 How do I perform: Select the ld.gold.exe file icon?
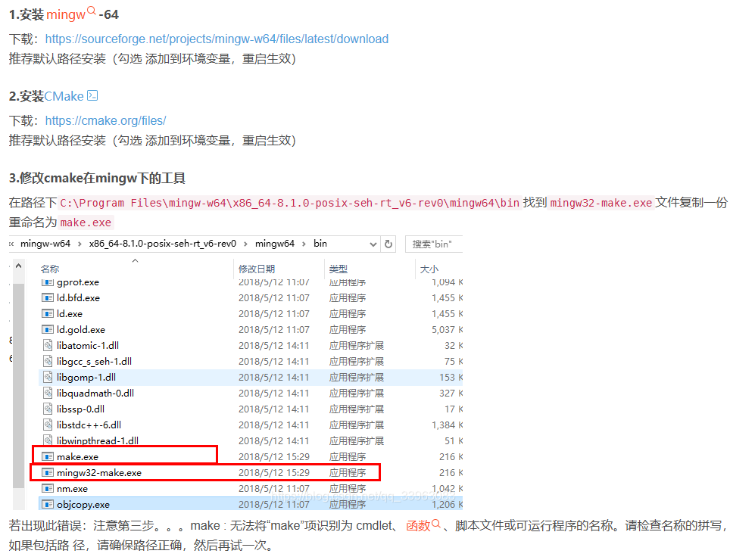[x=48, y=329]
